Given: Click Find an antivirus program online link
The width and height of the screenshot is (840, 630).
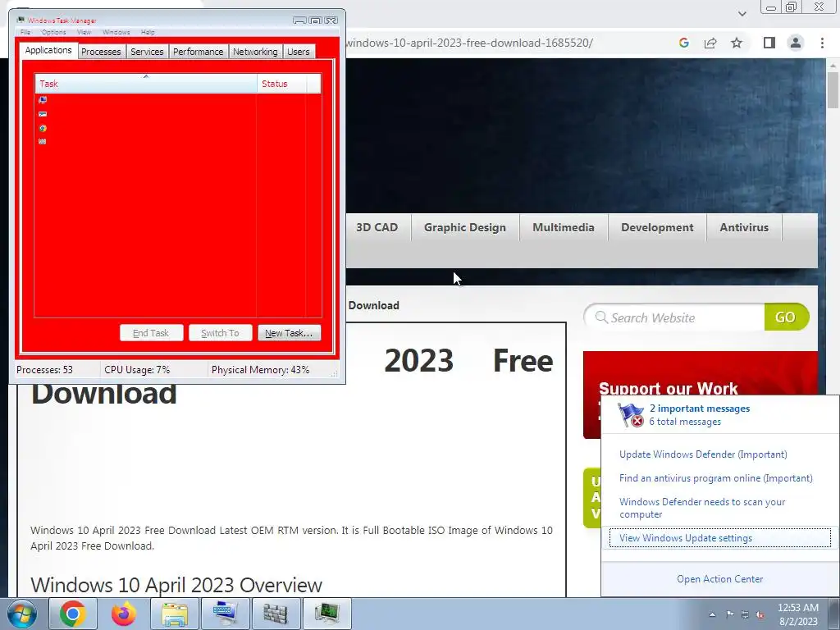Looking at the screenshot, I should (x=715, y=478).
